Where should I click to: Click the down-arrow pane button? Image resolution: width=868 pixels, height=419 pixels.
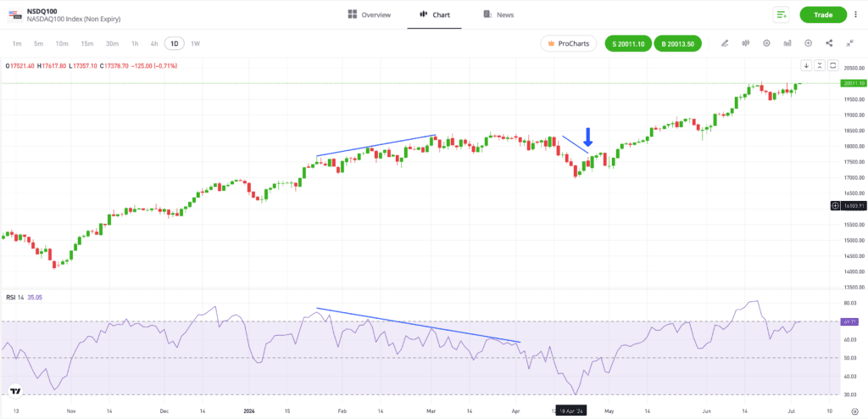[807, 65]
